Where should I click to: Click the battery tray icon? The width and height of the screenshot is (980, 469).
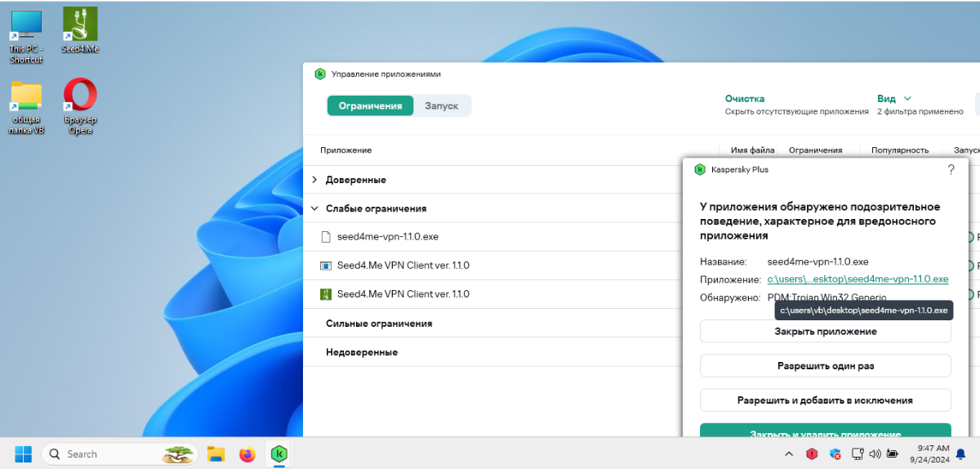point(893,454)
